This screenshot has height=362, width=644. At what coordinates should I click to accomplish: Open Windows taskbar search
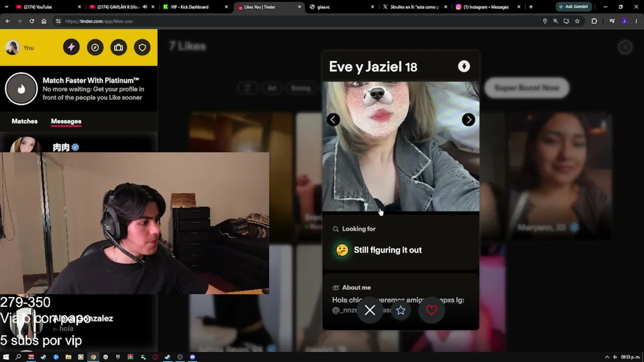coord(18,357)
